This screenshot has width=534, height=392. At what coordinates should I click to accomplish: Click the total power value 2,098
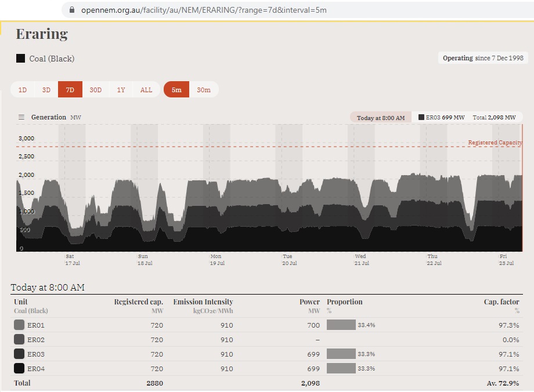point(311,383)
